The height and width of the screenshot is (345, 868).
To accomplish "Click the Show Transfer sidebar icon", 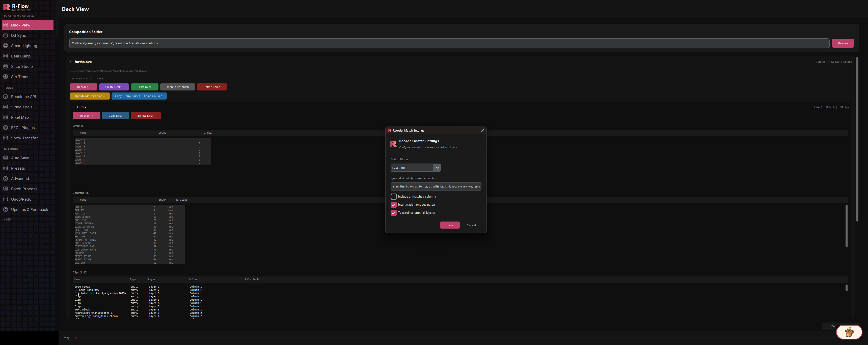I will (x=5, y=138).
